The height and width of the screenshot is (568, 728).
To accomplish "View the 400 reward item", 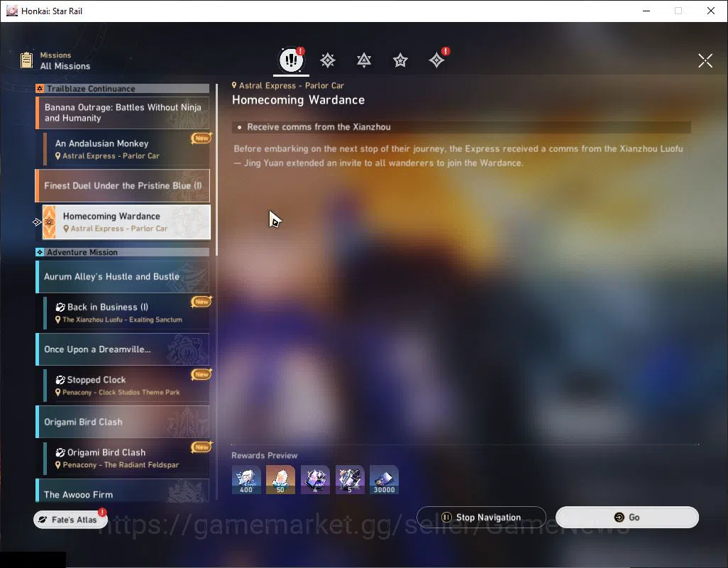I will coord(246,480).
